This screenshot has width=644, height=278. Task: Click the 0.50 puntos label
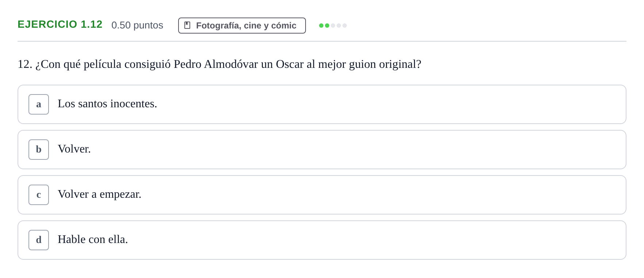137,25
